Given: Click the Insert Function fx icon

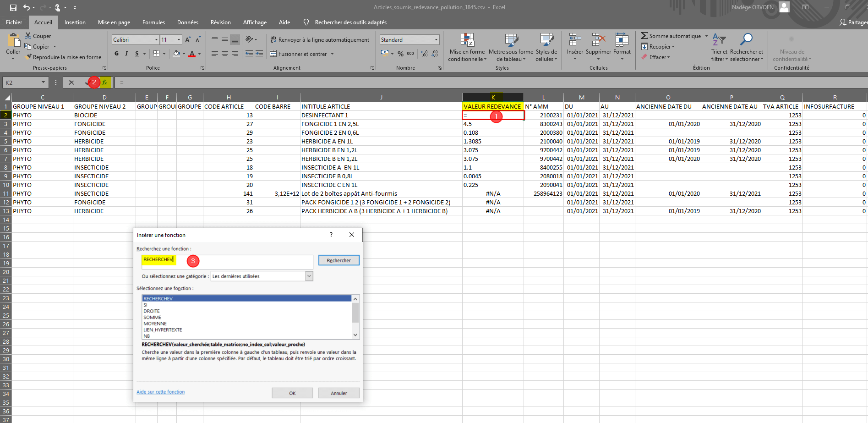Looking at the screenshot, I should pos(105,82).
